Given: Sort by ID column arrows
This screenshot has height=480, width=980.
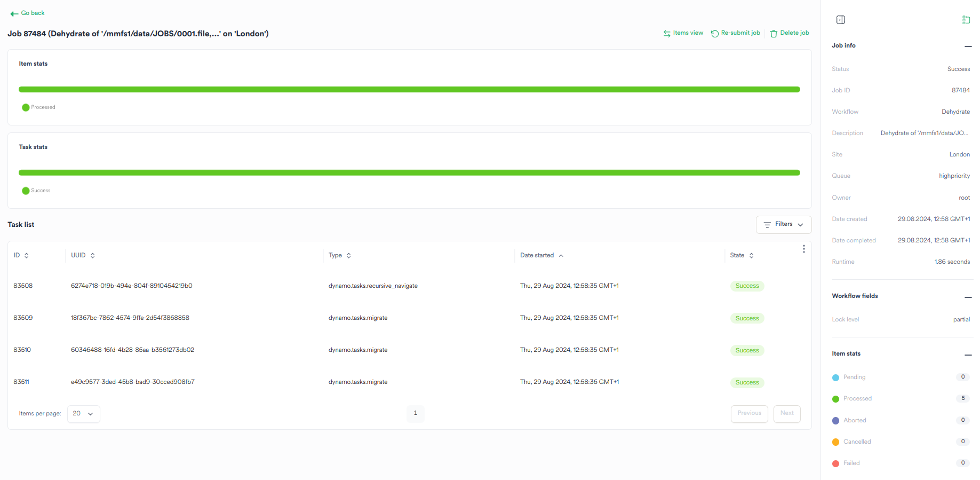Looking at the screenshot, I should tap(27, 256).
